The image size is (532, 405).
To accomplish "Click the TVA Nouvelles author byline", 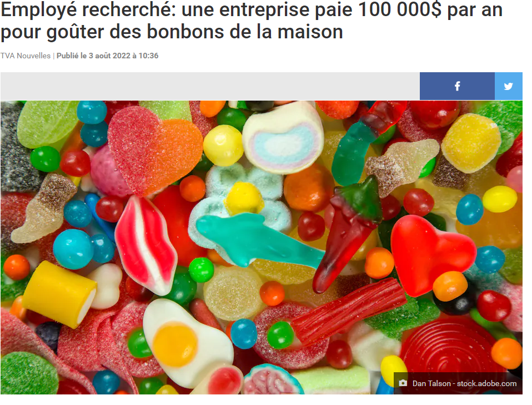I will 26,56.
